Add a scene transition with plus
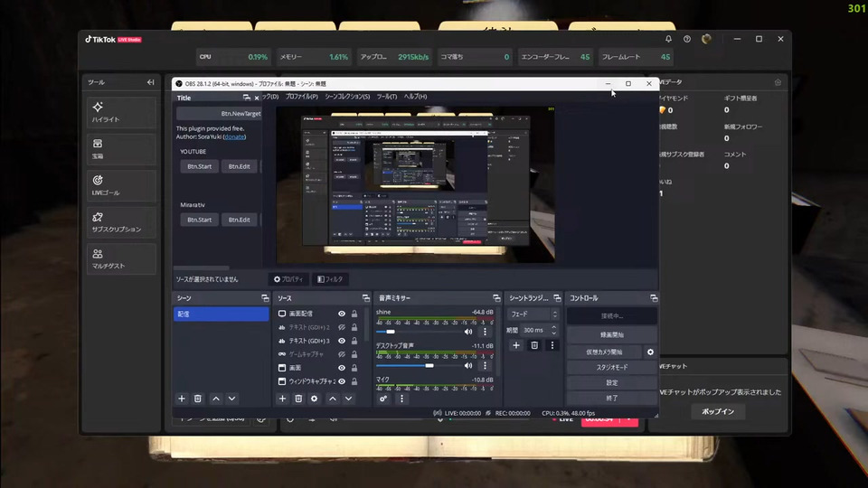 [516, 345]
